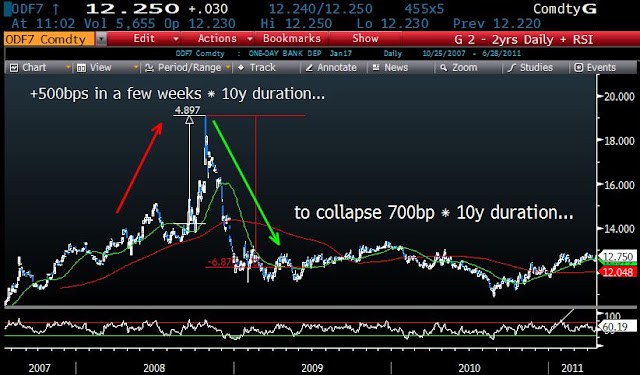
Task: Open the Bookmarks menu
Action: tap(292, 39)
